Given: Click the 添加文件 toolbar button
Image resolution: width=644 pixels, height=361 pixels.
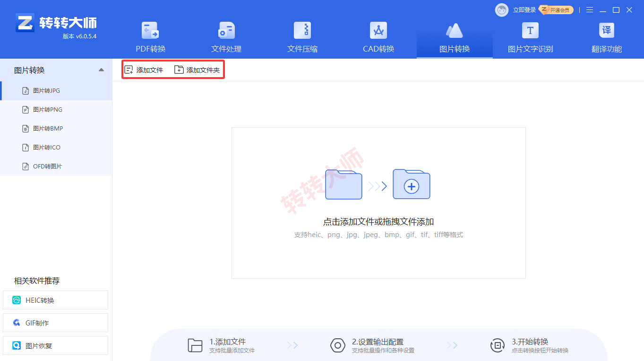Looking at the screenshot, I should click(x=144, y=70).
